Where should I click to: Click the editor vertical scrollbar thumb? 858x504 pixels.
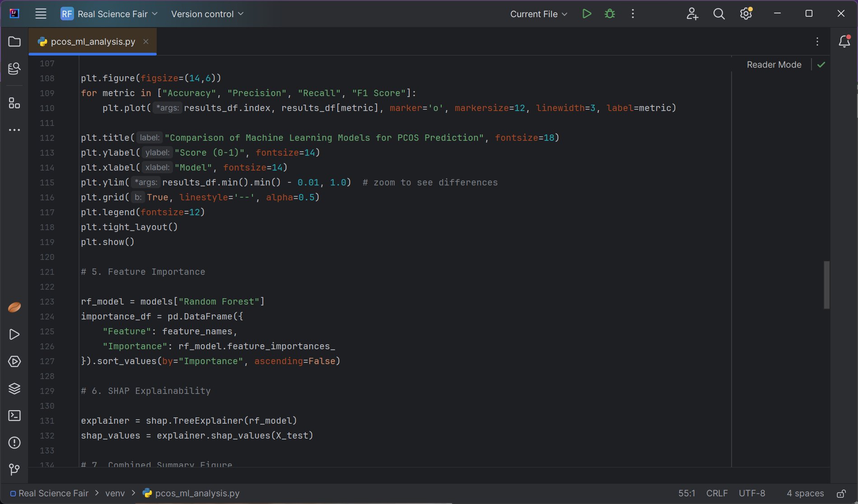pos(826,285)
